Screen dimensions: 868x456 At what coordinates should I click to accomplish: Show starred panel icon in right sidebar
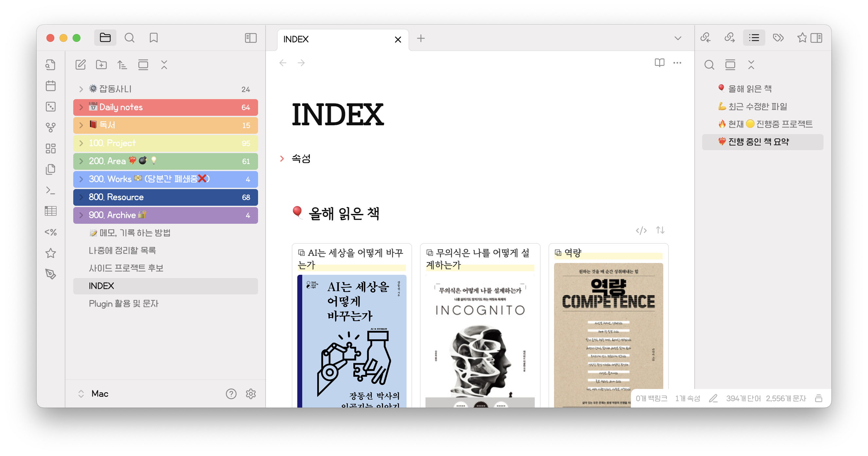point(802,38)
